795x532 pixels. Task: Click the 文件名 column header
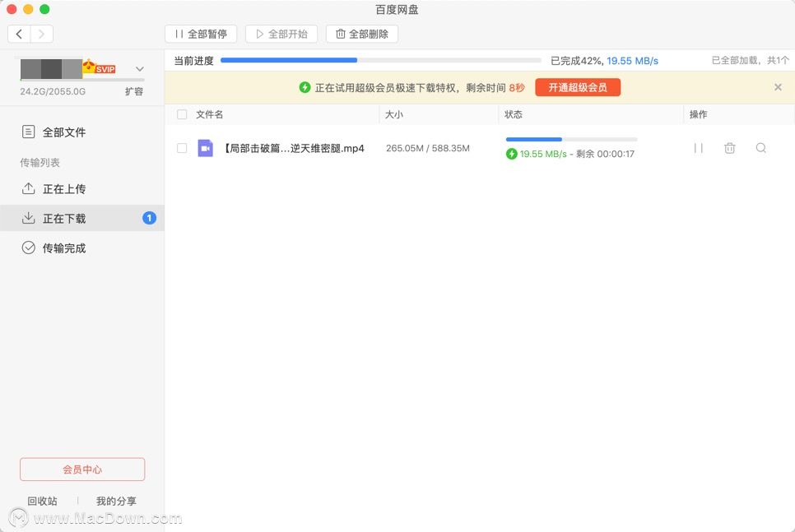click(x=209, y=114)
